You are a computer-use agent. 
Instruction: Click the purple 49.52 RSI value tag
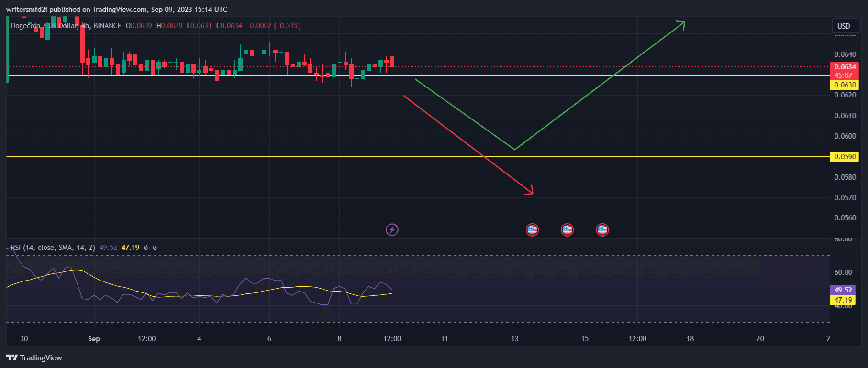pyautogui.click(x=842, y=290)
